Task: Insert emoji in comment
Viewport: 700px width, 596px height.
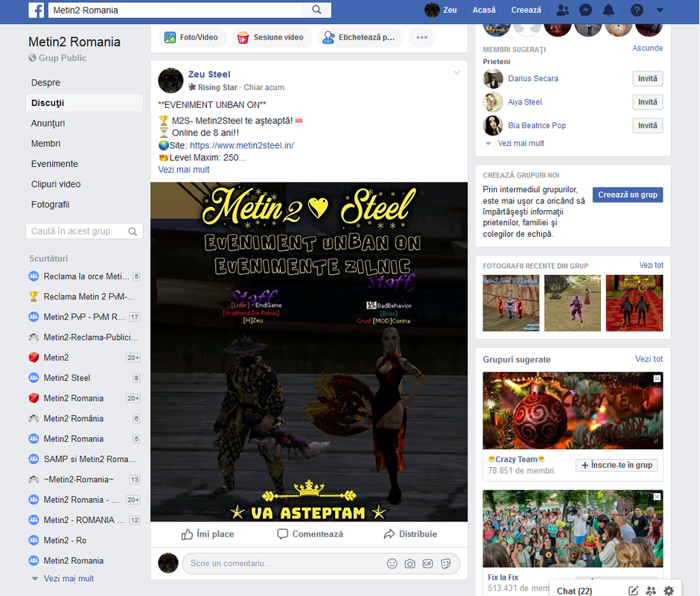Action: click(392, 564)
